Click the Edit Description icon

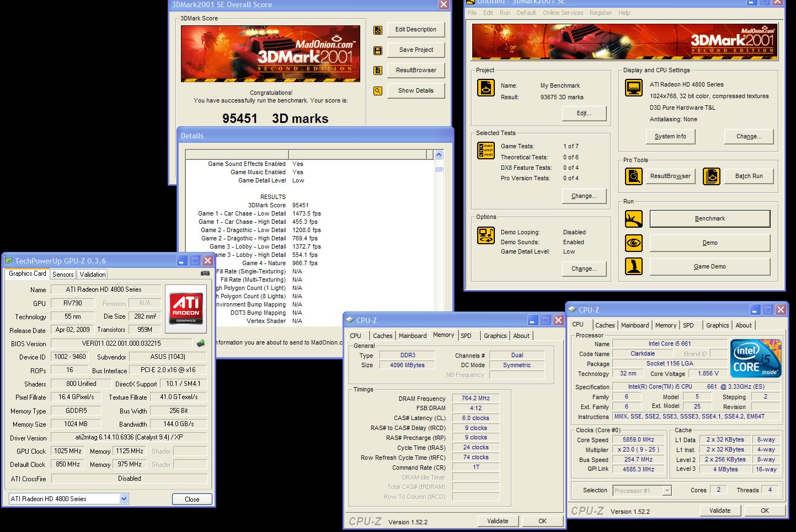point(378,30)
